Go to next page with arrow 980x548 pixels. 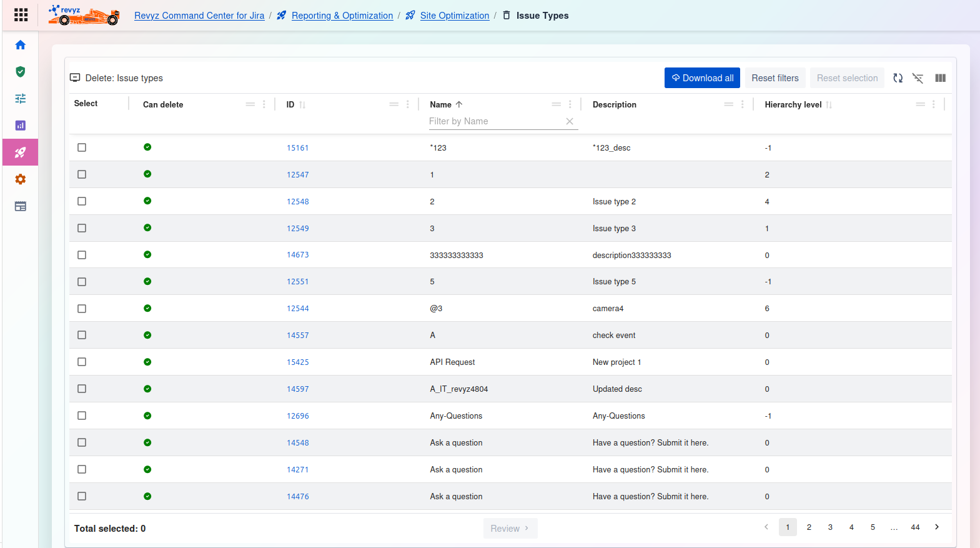point(936,527)
